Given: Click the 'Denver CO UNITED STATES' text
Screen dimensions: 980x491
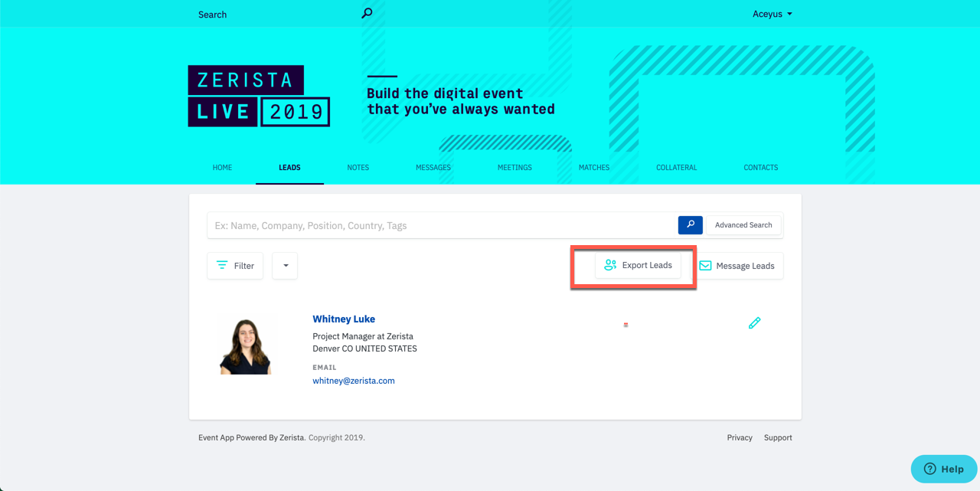Looking at the screenshot, I should pos(364,349).
